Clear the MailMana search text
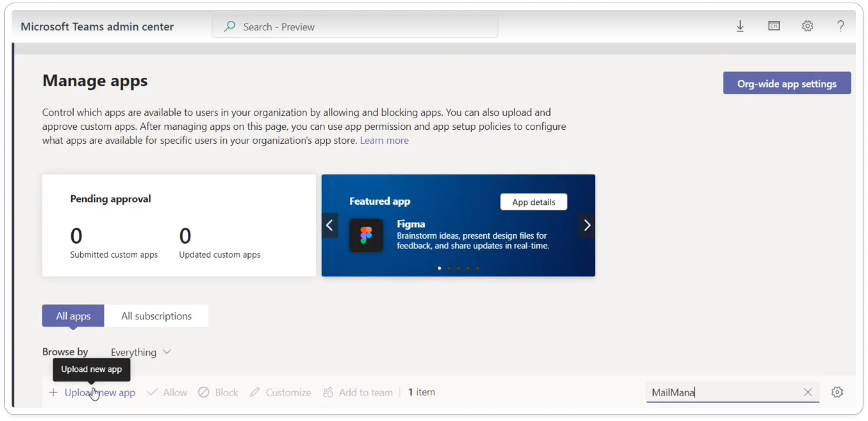Screen dimensions: 868x421 (x=807, y=392)
